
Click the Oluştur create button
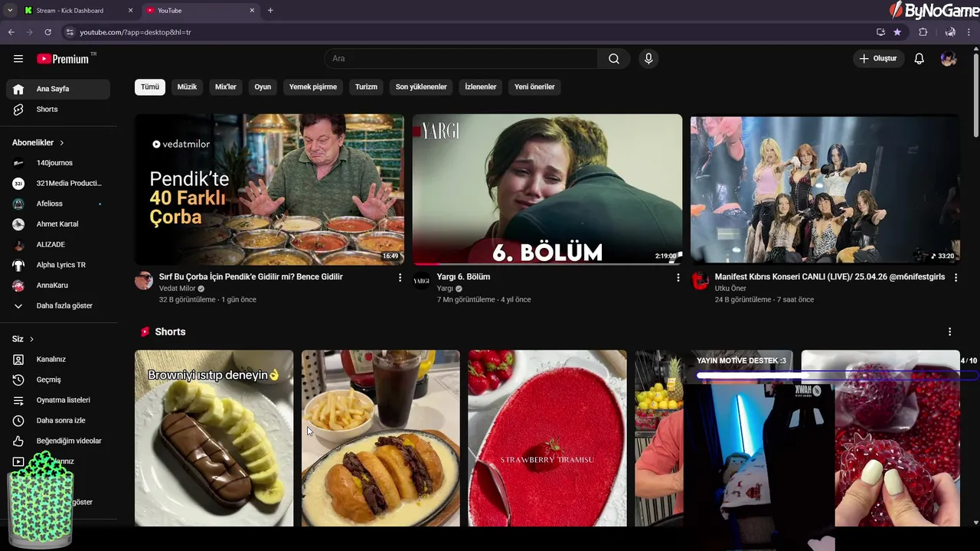click(x=878, y=59)
